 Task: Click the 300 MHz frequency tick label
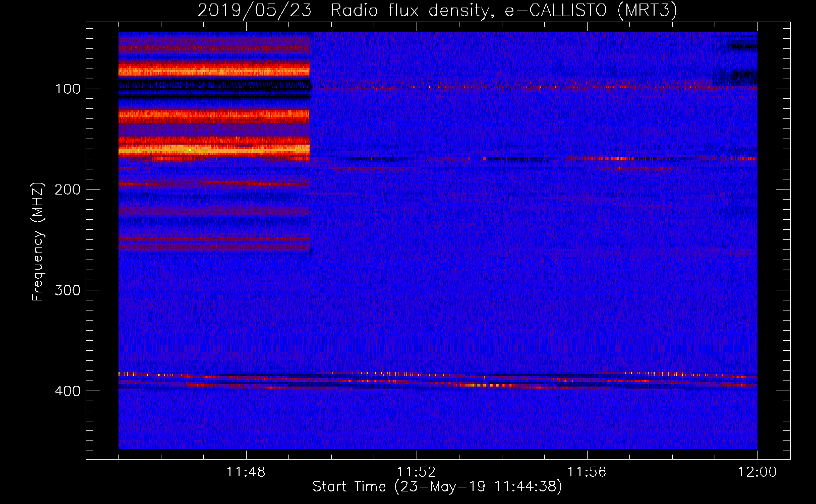tap(67, 290)
